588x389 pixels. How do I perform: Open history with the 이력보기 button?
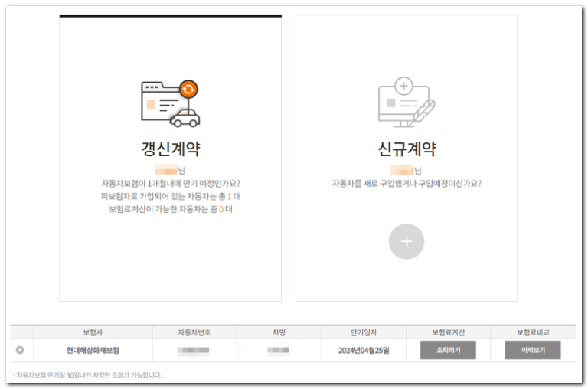533,350
